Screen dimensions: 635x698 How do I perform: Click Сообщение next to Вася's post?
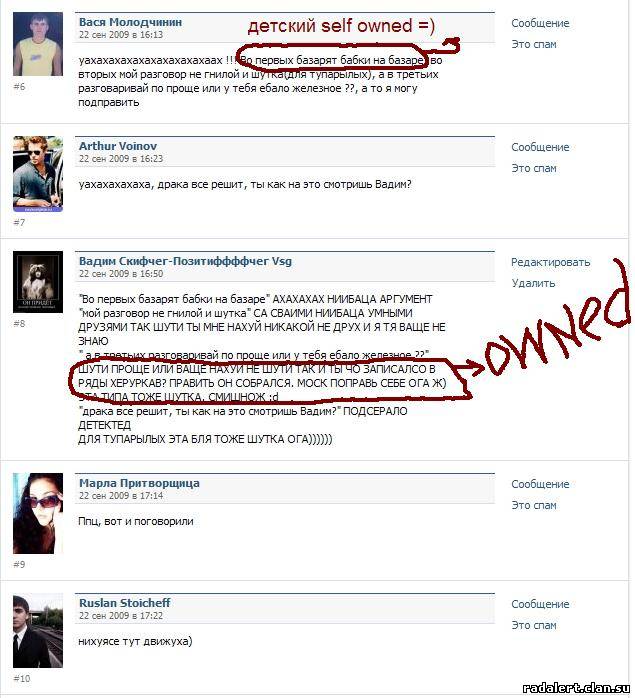(x=540, y=23)
